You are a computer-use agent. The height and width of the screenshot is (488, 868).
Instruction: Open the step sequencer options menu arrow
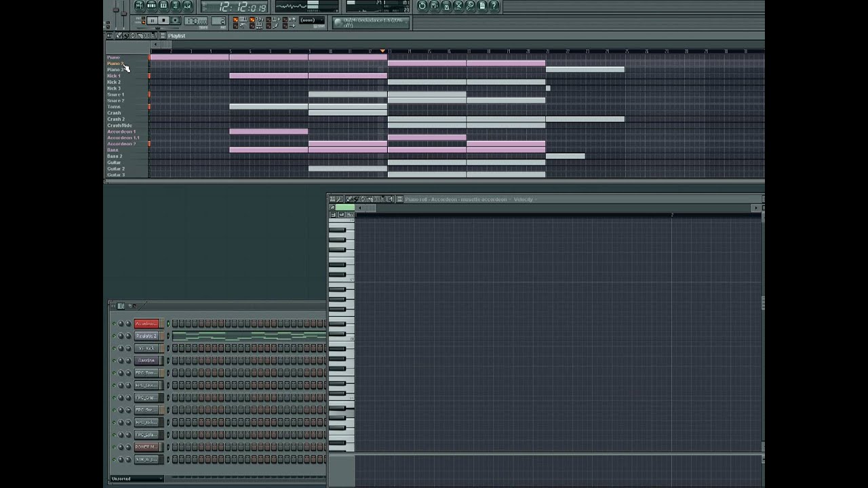click(x=113, y=306)
